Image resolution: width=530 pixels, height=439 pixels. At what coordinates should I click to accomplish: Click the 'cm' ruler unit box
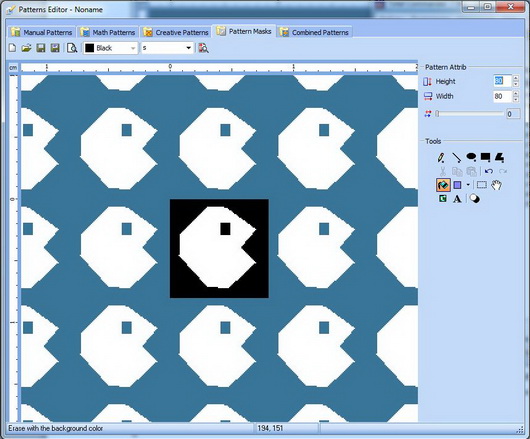tap(13, 68)
